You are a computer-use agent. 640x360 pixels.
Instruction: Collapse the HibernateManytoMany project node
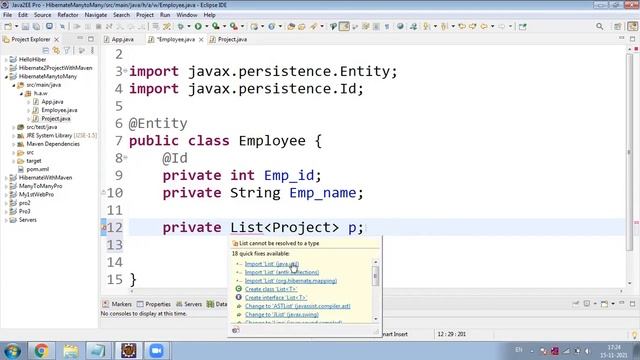[6, 76]
